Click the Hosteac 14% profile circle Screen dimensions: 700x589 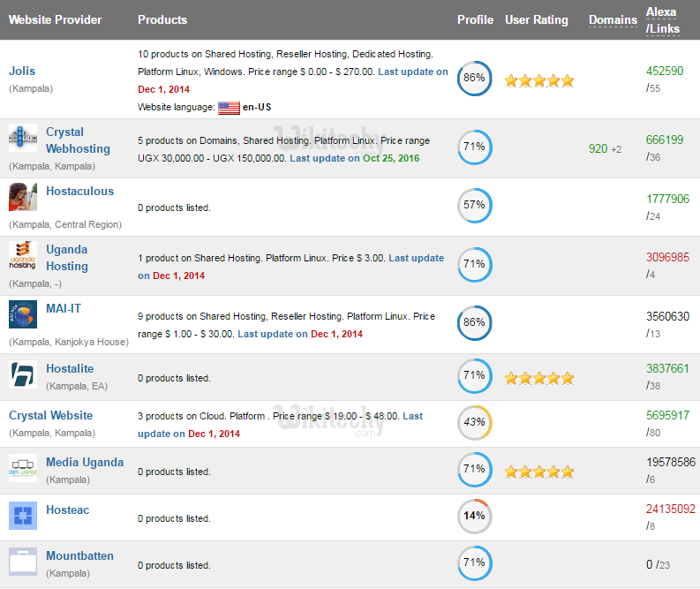(x=475, y=517)
